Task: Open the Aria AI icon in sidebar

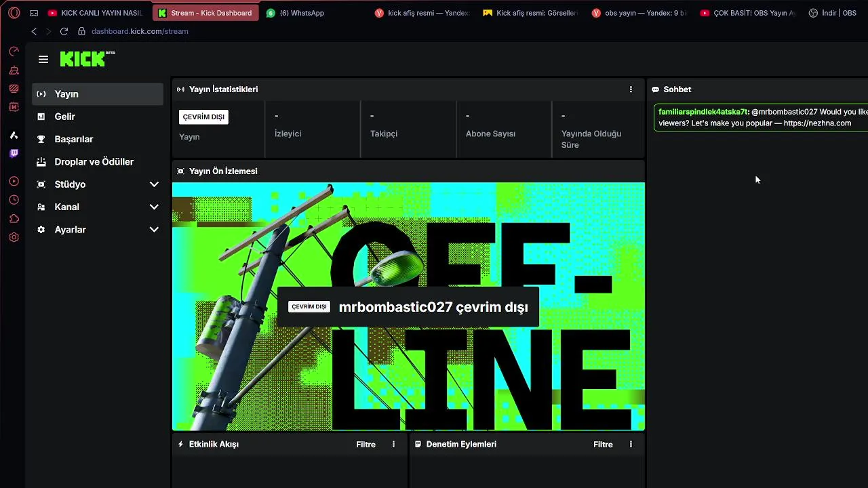Action: click(14, 136)
